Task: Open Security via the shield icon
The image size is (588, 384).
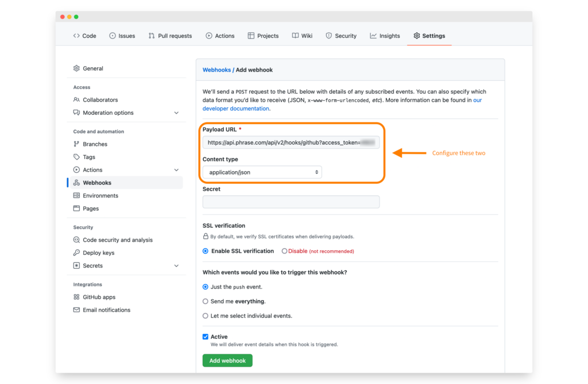Action: (328, 36)
